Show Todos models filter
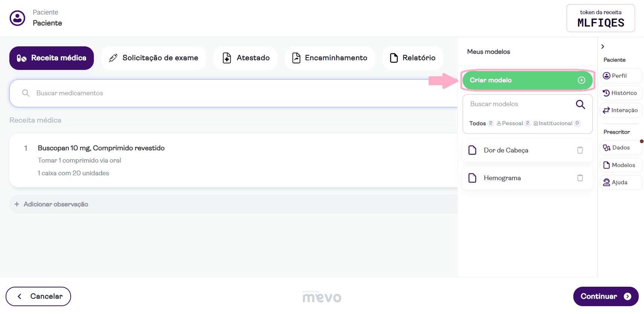The width and height of the screenshot is (644, 314). tap(478, 123)
